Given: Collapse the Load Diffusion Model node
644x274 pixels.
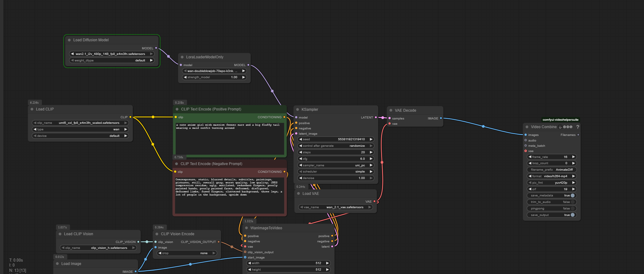Looking at the screenshot, I should click(70, 40).
